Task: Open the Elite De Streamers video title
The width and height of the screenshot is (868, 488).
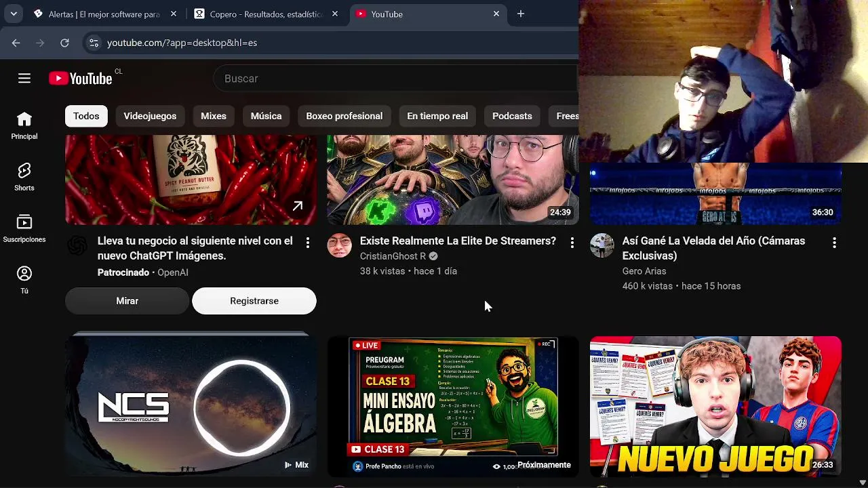Action: pos(458,241)
